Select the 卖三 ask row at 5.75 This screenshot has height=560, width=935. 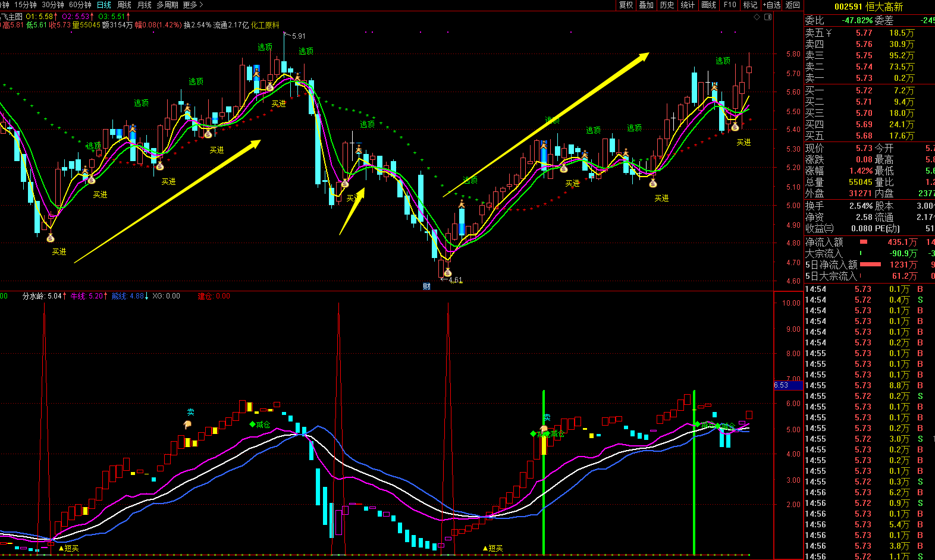(870, 55)
